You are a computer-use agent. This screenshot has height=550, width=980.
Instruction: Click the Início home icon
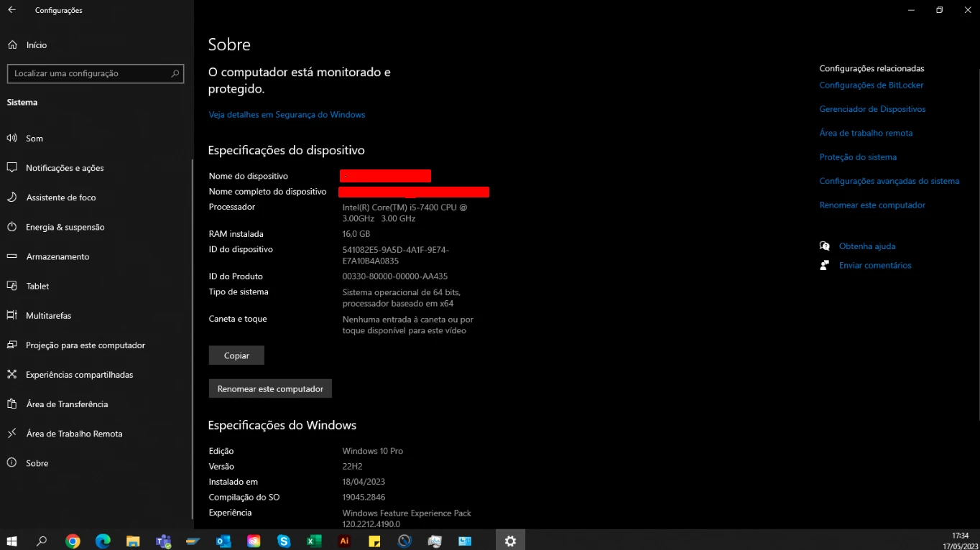pos(12,45)
